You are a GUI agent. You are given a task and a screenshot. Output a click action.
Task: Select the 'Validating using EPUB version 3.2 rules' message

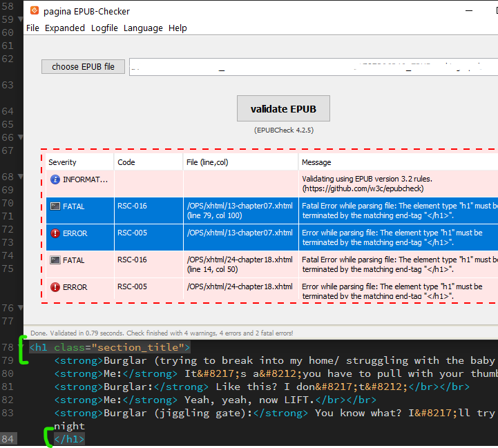(367, 184)
